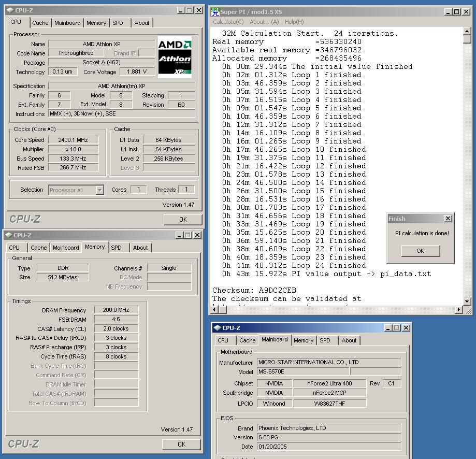Switch to Cache tab in top CPU-Z window
Screen dimensions: 476x459
40,23
